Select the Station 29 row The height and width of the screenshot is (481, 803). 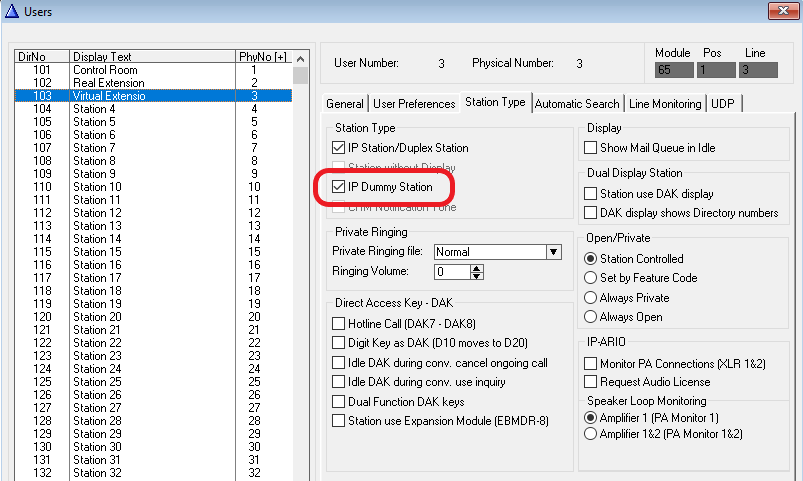[153, 434]
